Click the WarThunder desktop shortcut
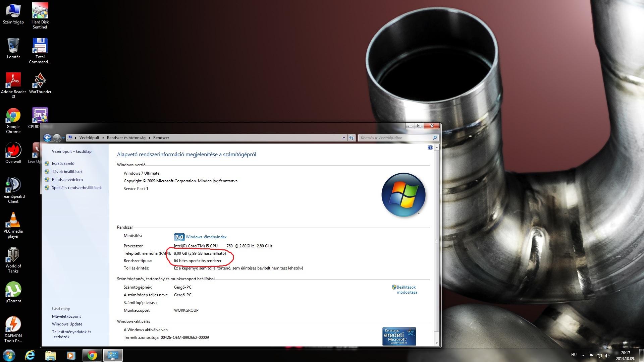The image size is (644, 362). point(40,83)
